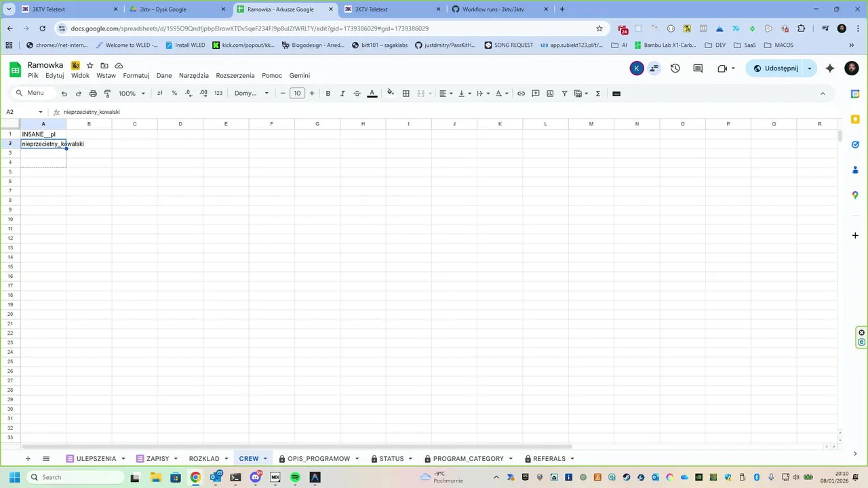Open horizontal align dropdown
868x488 pixels.
(x=446, y=94)
